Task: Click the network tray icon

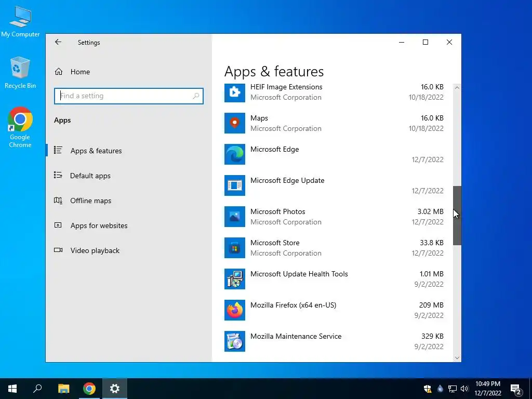Action: 453,389
